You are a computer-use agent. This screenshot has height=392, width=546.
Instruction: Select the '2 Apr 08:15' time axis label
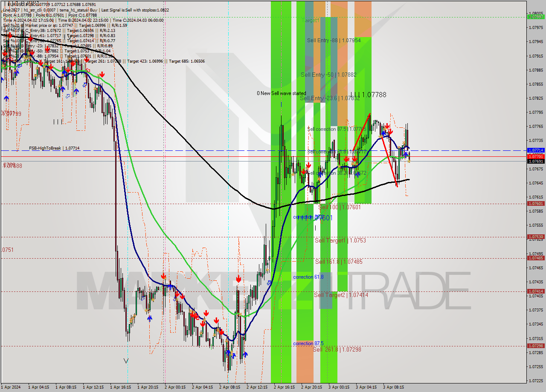(230, 387)
